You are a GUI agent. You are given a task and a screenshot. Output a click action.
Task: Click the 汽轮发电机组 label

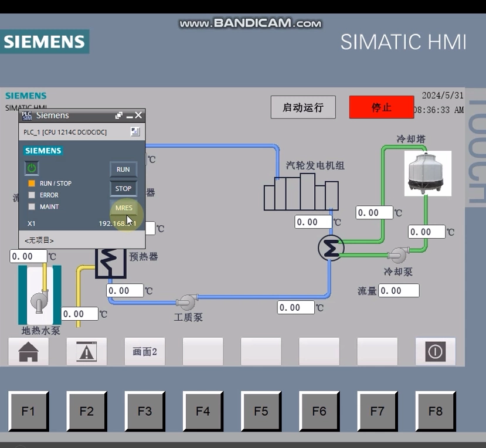[x=315, y=165]
